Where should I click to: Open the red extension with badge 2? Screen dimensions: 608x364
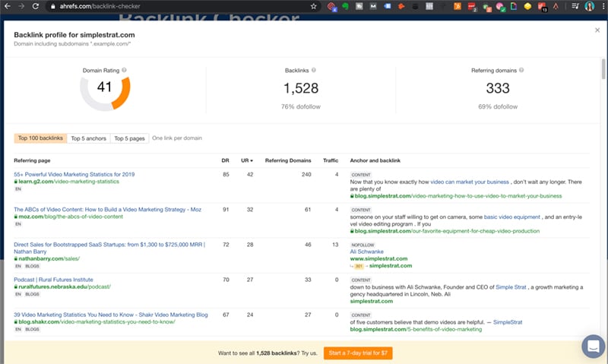point(472,7)
